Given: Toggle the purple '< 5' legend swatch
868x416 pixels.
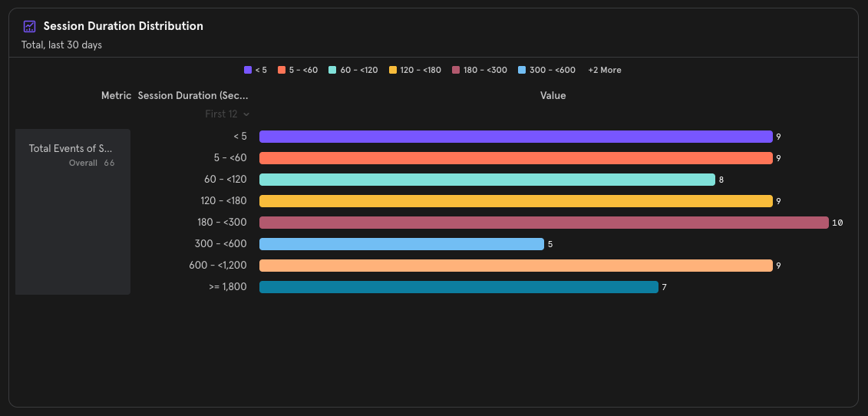Looking at the screenshot, I should coord(248,70).
